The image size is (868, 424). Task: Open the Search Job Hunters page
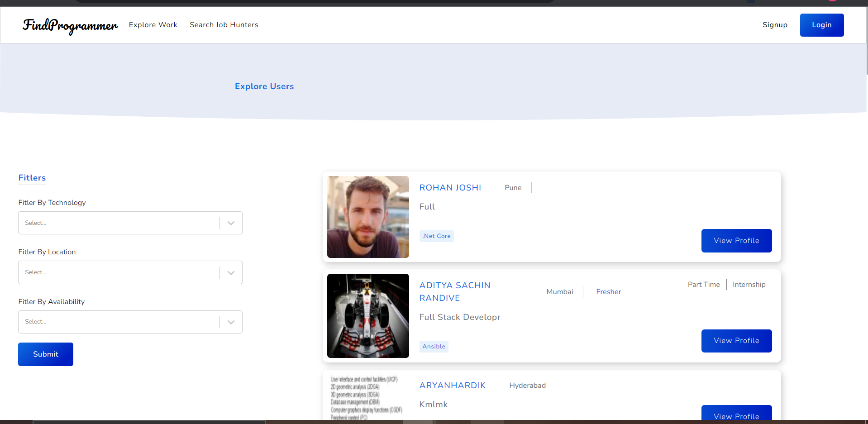[x=224, y=25]
